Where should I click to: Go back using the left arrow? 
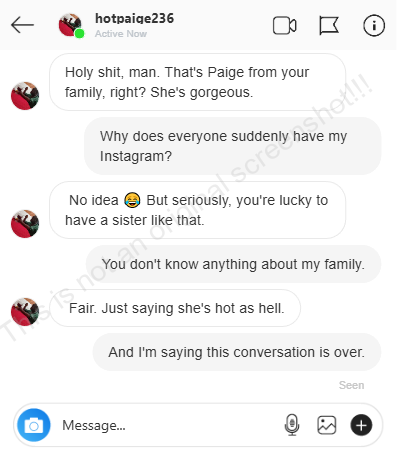22,25
